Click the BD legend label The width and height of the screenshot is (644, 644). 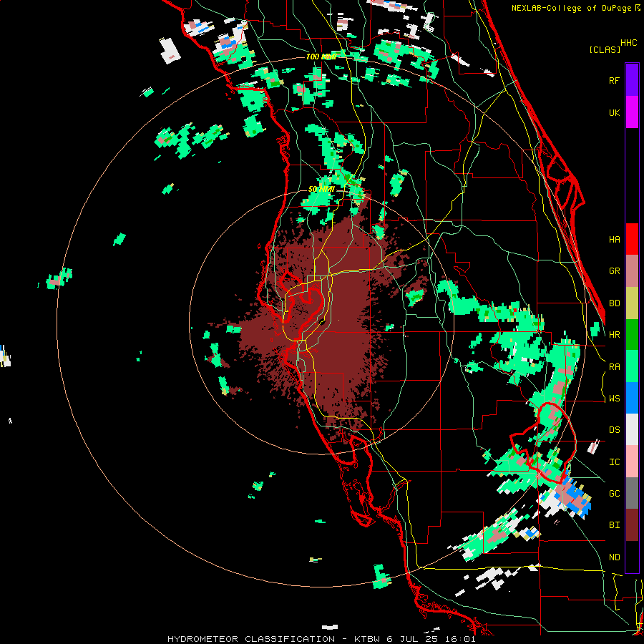pos(614,303)
